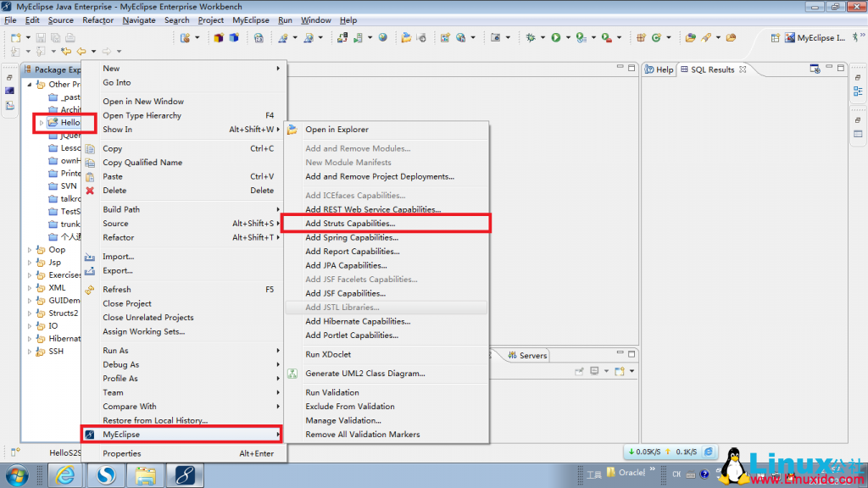
Task: Expand the Jsp tree node
Action: 30,263
